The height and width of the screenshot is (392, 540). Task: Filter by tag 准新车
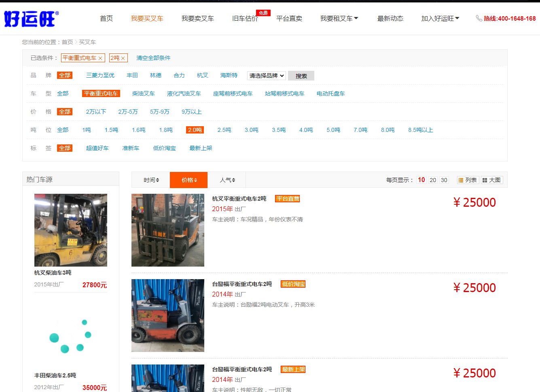pyautogui.click(x=131, y=148)
